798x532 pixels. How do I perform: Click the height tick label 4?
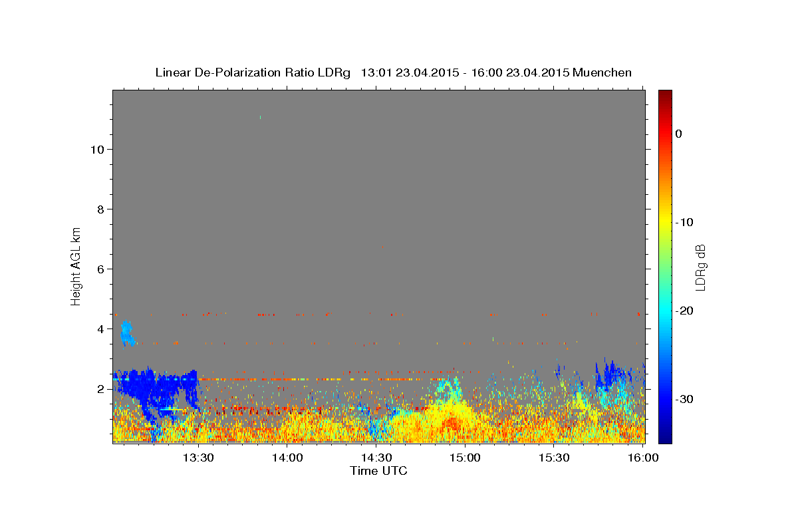click(x=101, y=329)
